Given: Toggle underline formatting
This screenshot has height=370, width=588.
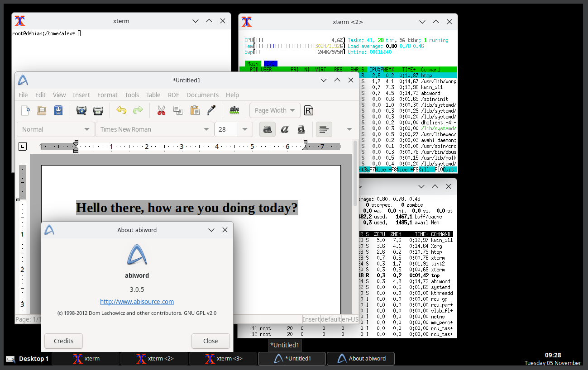Looking at the screenshot, I should [301, 129].
